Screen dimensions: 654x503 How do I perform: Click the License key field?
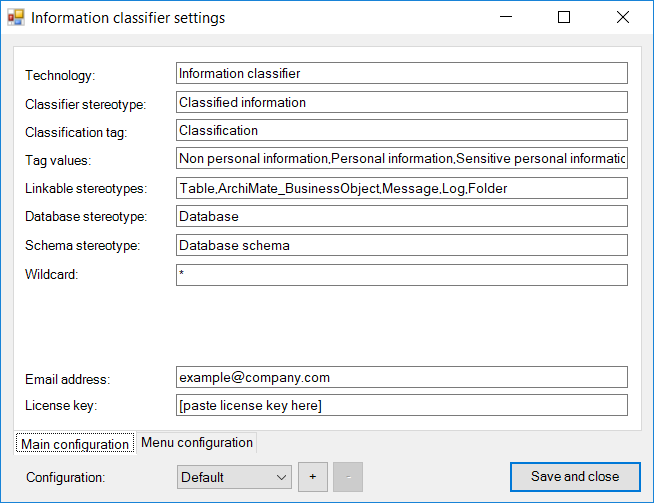click(x=401, y=405)
